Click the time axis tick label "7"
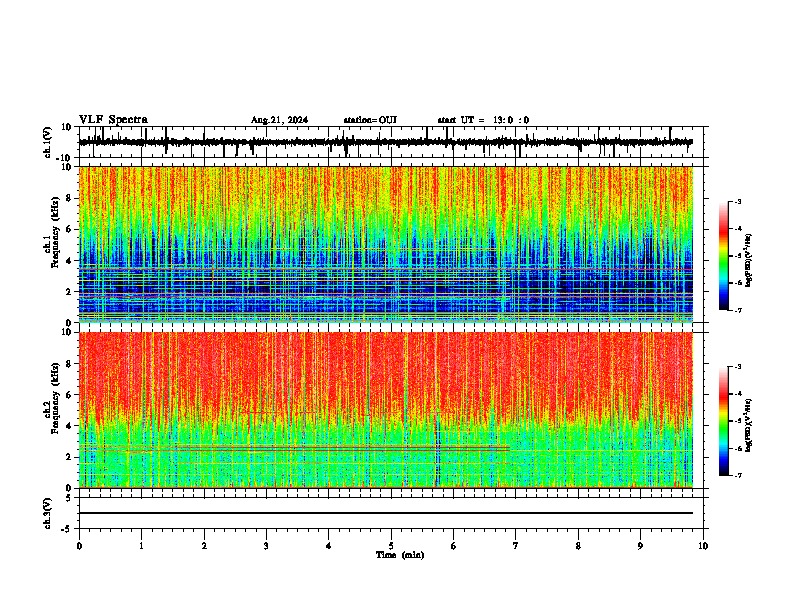 tap(516, 546)
